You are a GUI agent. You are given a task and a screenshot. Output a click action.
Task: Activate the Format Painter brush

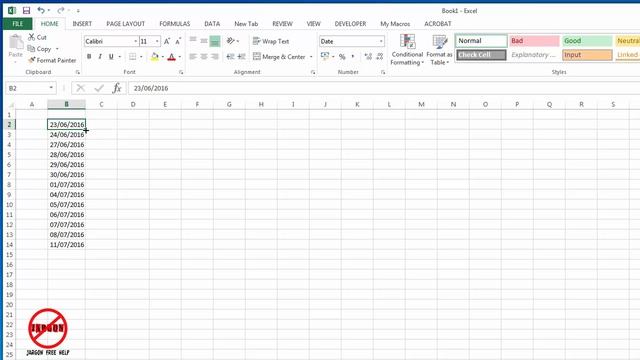pos(52,60)
